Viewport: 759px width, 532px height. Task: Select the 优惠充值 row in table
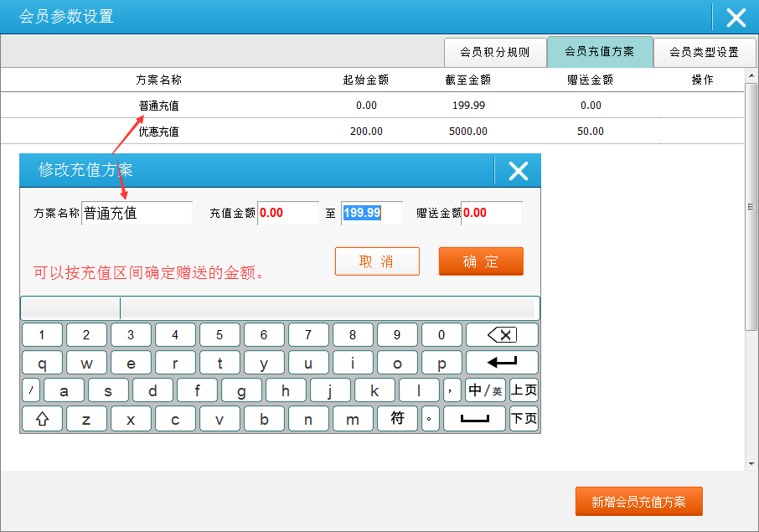pyautogui.click(x=158, y=132)
